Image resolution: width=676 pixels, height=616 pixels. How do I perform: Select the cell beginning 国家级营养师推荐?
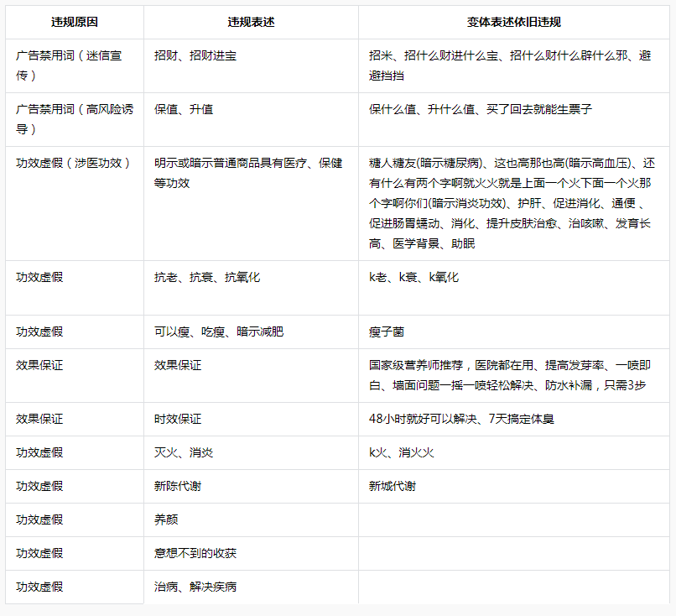(x=514, y=375)
